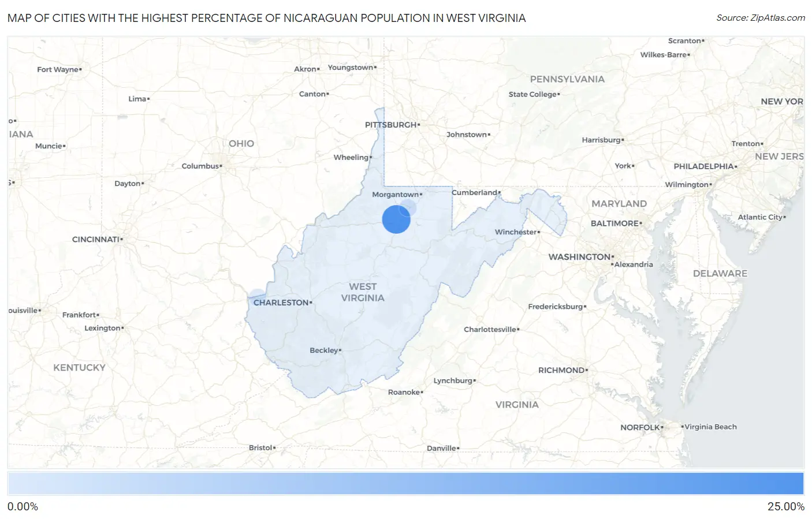Image resolution: width=812 pixels, height=519 pixels.
Task: Click the RICHMOND city label
Action: coord(562,370)
